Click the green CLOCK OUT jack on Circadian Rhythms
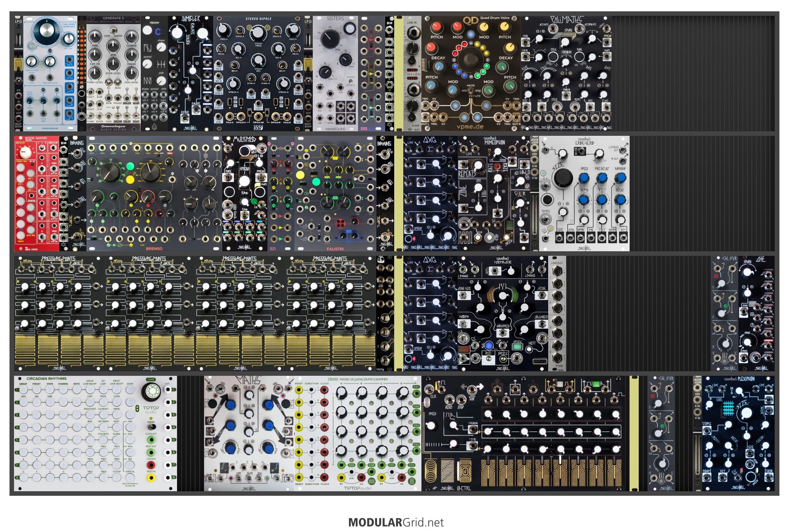This screenshot has height=532, width=793. click(x=151, y=440)
